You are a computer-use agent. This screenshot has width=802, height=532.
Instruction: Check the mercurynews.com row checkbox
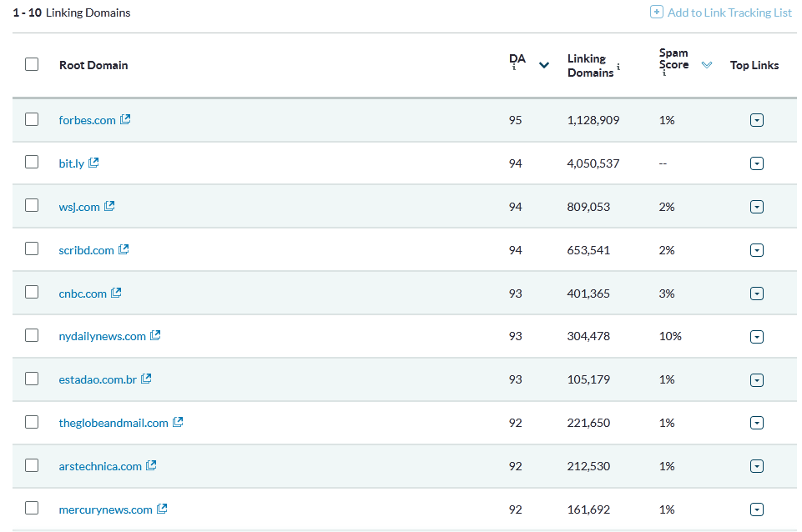32,508
